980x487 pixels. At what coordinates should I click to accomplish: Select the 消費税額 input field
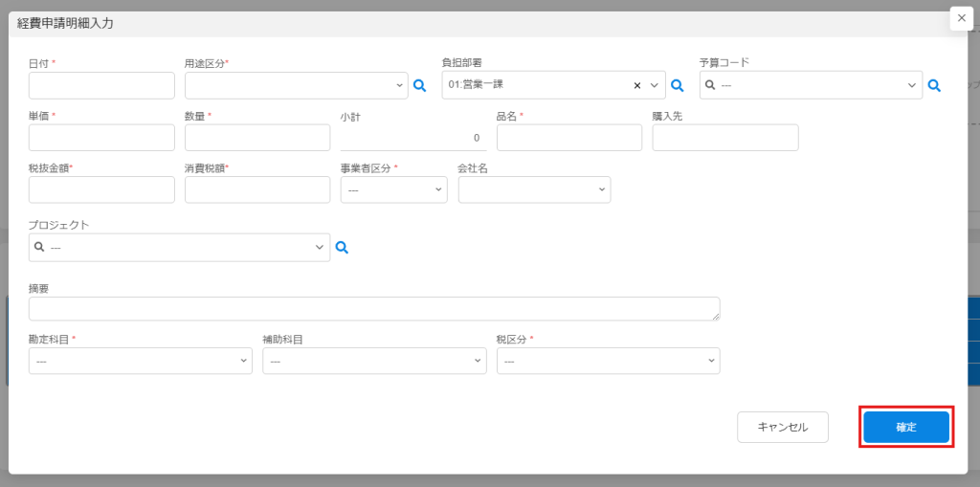pyautogui.click(x=257, y=189)
